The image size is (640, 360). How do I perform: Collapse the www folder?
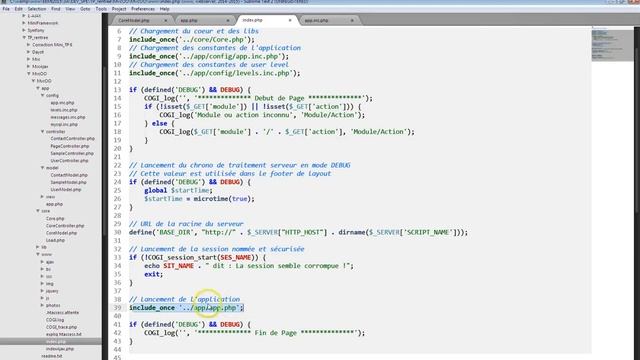tap(38, 255)
